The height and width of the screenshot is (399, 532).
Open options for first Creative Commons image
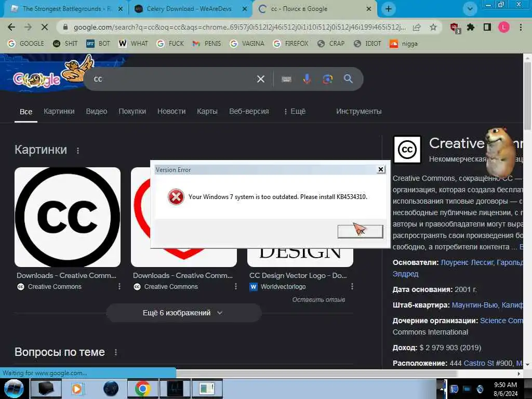[x=119, y=287]
